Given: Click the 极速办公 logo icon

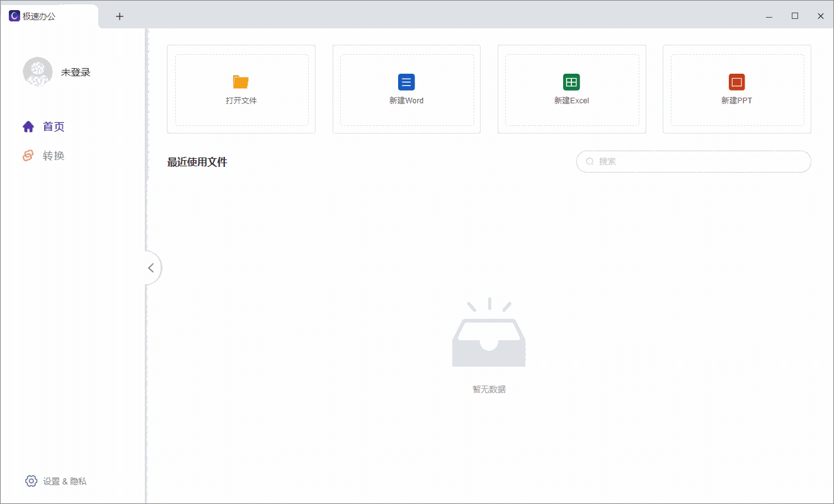Looking at the screenshot, I should [x=14, y=16].
